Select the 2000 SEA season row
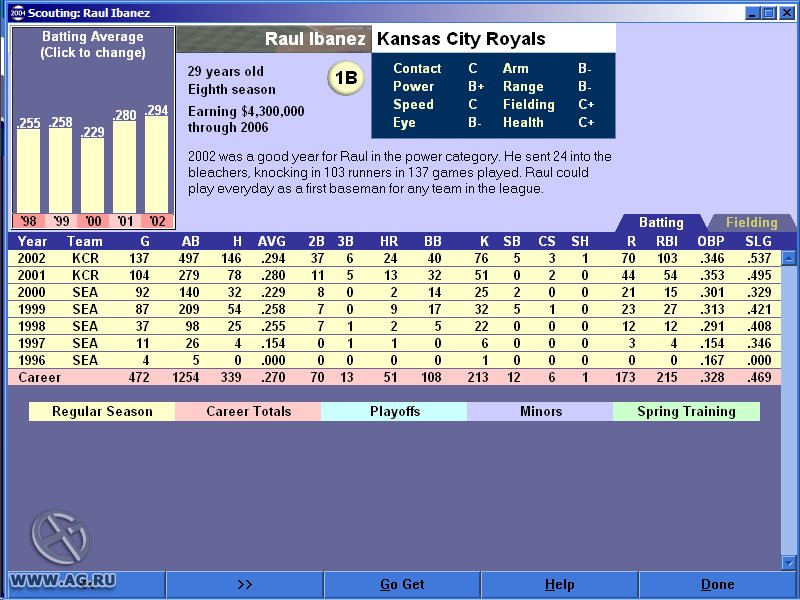 pyautogui.click(x=394, y=292)
